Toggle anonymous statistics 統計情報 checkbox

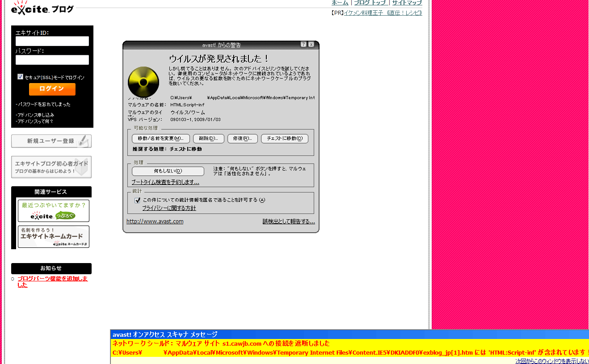138,200
